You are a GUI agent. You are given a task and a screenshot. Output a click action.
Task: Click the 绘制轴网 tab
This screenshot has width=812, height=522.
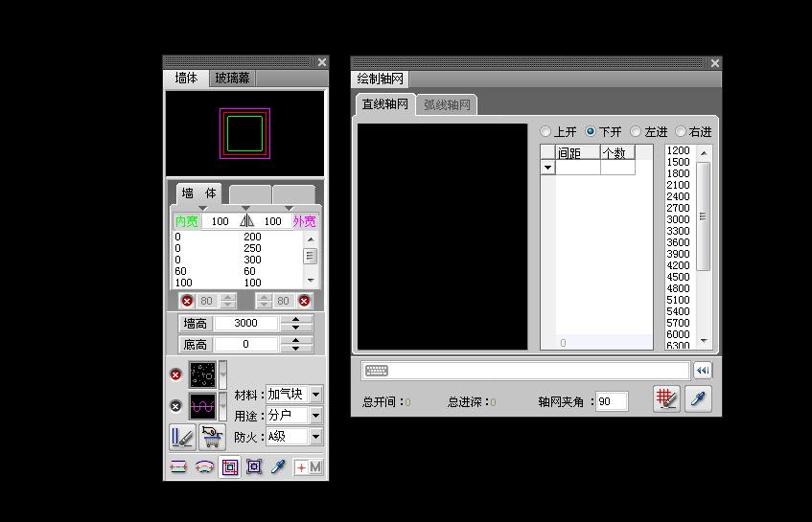(x=380, y=79)
